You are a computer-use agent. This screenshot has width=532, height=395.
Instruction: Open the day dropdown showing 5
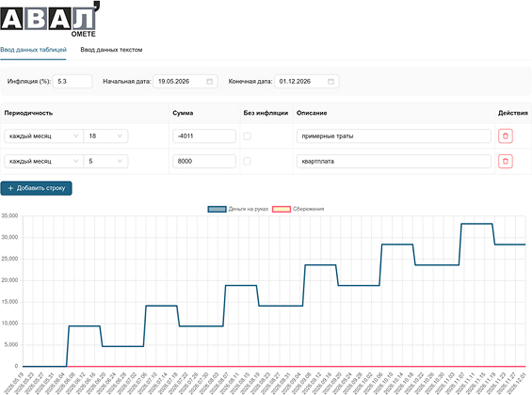tap(105, 161)
